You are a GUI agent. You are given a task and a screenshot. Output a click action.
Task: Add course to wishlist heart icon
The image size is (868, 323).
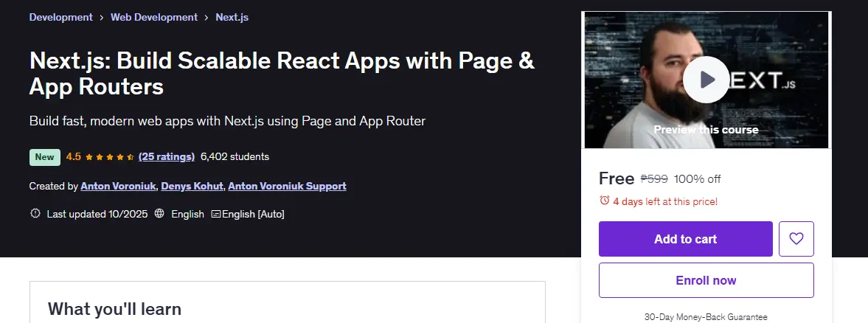click(796, 239)
